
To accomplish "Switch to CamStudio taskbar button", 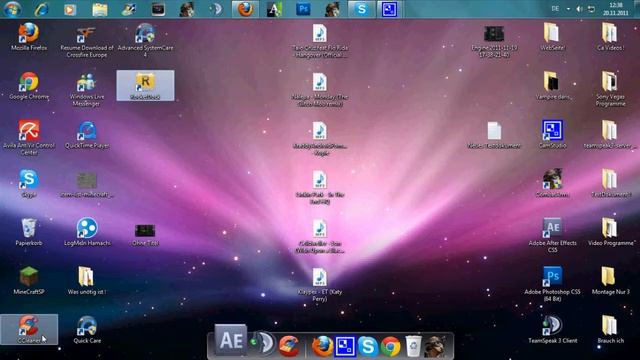I will click(x=389, y=9).
